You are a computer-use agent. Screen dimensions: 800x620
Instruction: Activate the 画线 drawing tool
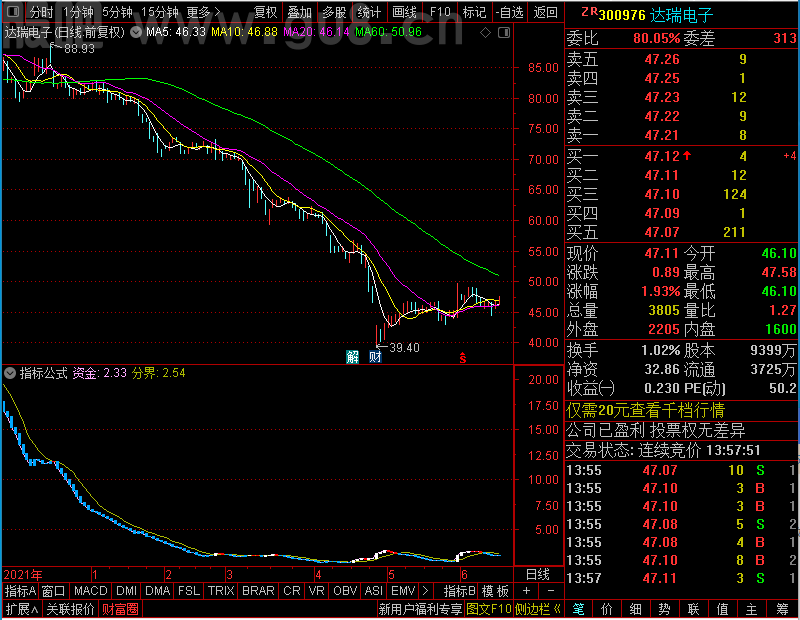point(404,12)
